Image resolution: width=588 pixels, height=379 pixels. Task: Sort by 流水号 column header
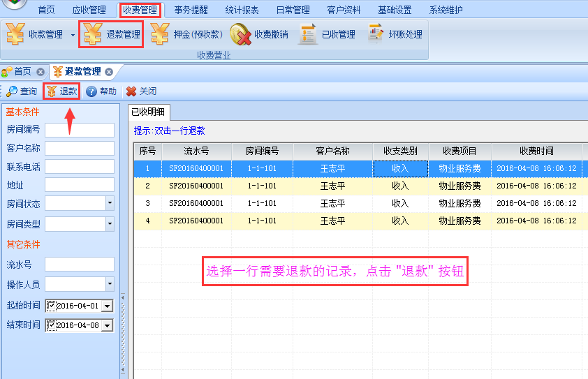(196, 151)
